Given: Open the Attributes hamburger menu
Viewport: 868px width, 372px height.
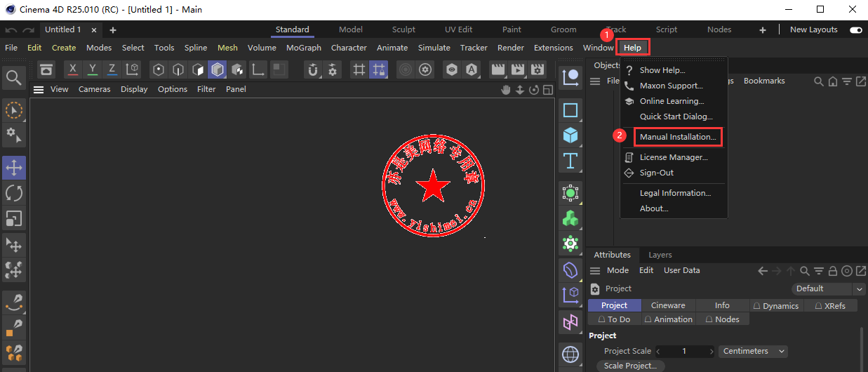Looking at the screenshot, I should coord(595,271).
